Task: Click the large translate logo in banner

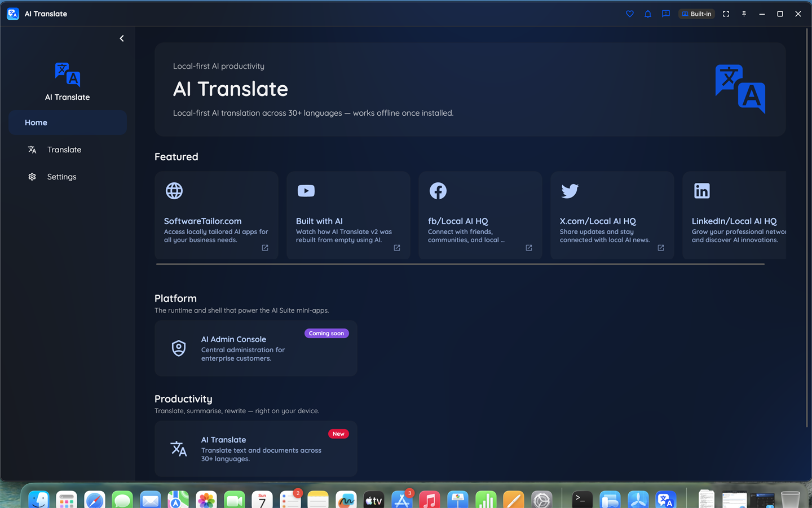Action: point(740,89)
